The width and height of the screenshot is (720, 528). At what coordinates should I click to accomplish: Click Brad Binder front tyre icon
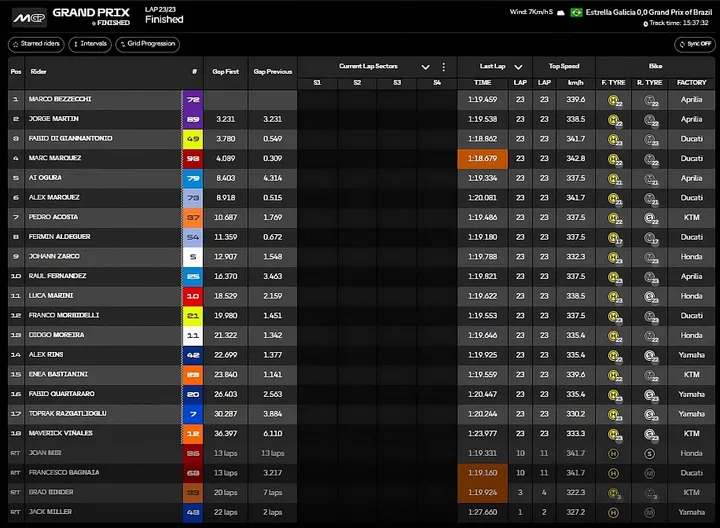point(614,494)
